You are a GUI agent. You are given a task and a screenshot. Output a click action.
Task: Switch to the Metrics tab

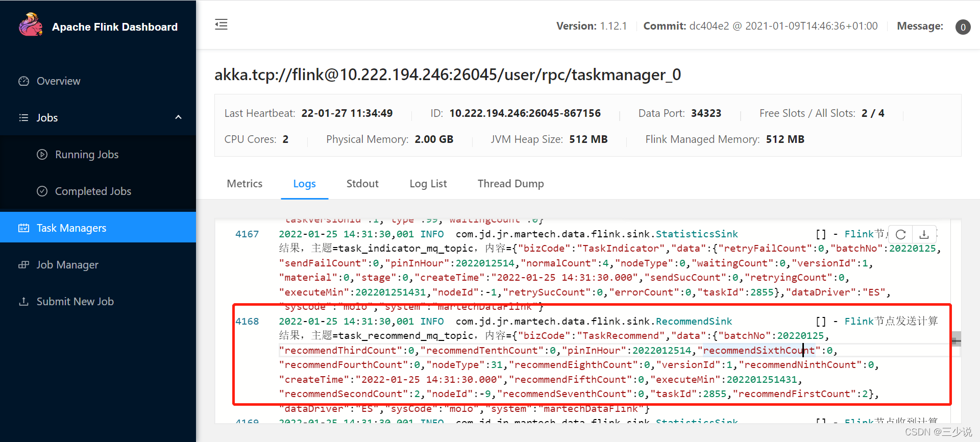point(244,184)
